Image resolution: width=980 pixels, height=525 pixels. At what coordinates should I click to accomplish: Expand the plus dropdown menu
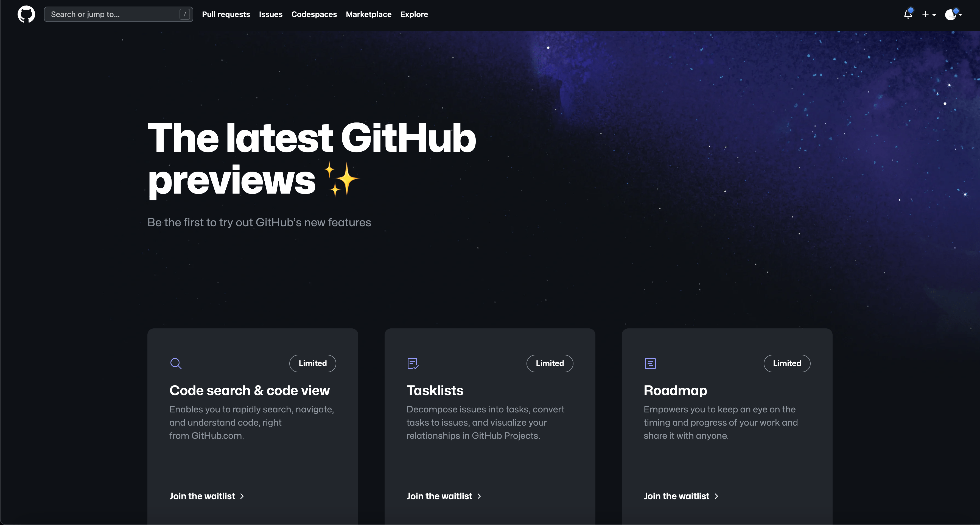(929, 14)
